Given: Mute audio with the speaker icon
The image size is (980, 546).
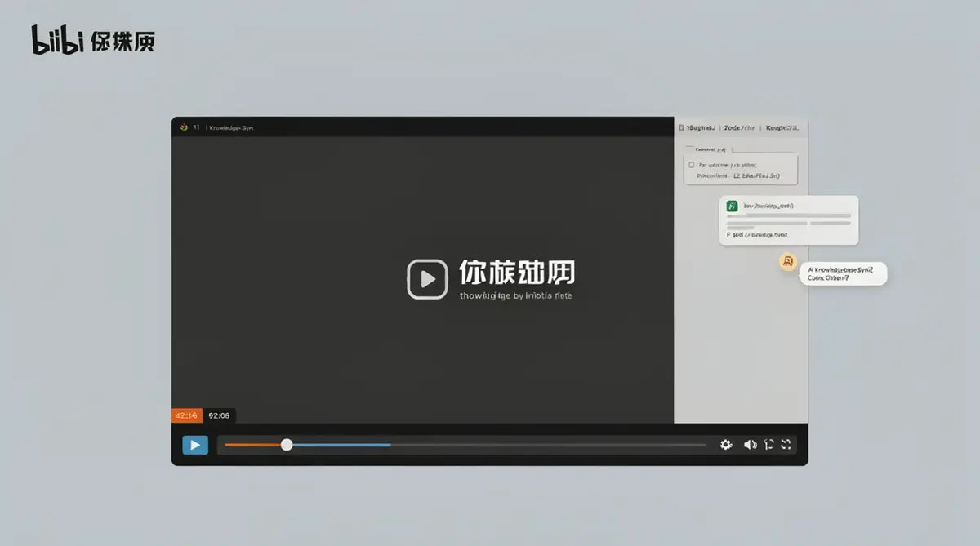Looking at the screenshot, I should pos(750,445).
